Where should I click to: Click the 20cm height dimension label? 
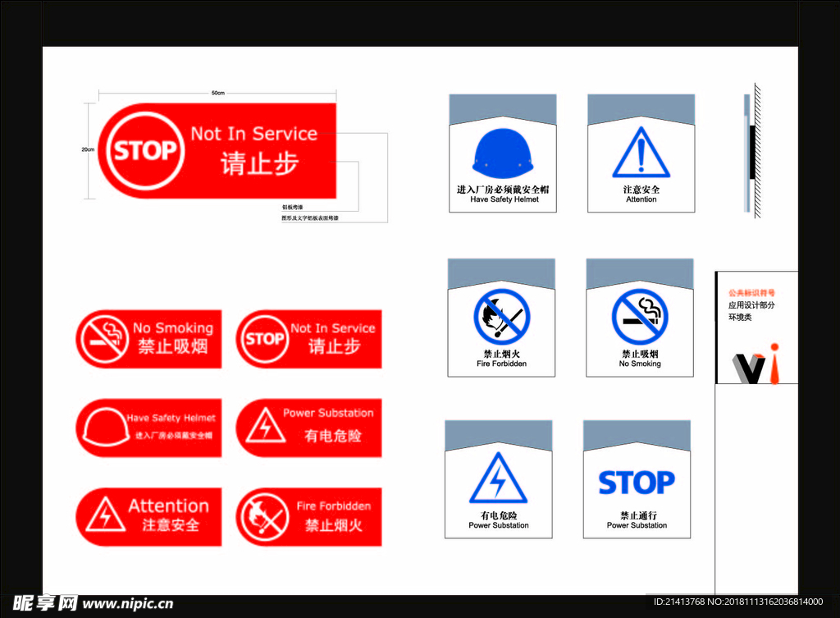[88, 149]
